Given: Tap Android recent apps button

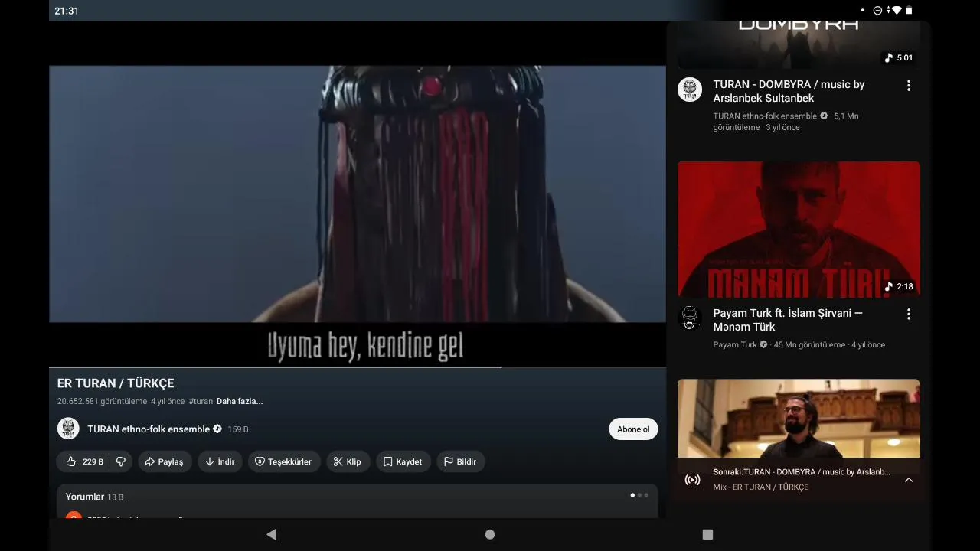Looking at the screenshot, I should point(707,534).
